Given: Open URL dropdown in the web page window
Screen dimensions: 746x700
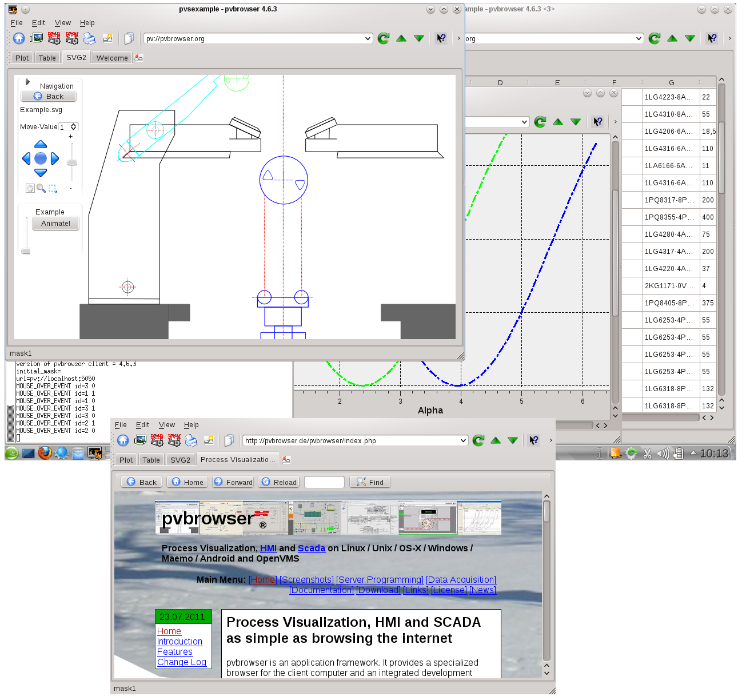Looking at the screenshot, I should [463, 440].
